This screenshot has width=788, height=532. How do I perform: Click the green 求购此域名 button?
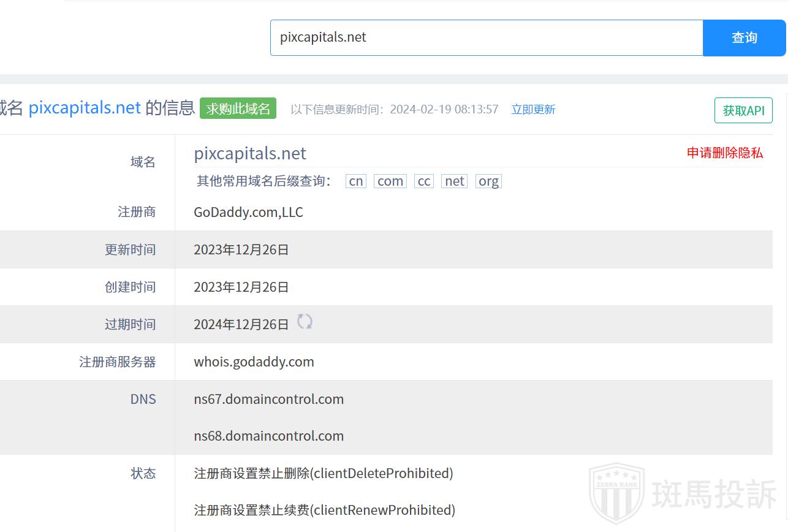238,108
